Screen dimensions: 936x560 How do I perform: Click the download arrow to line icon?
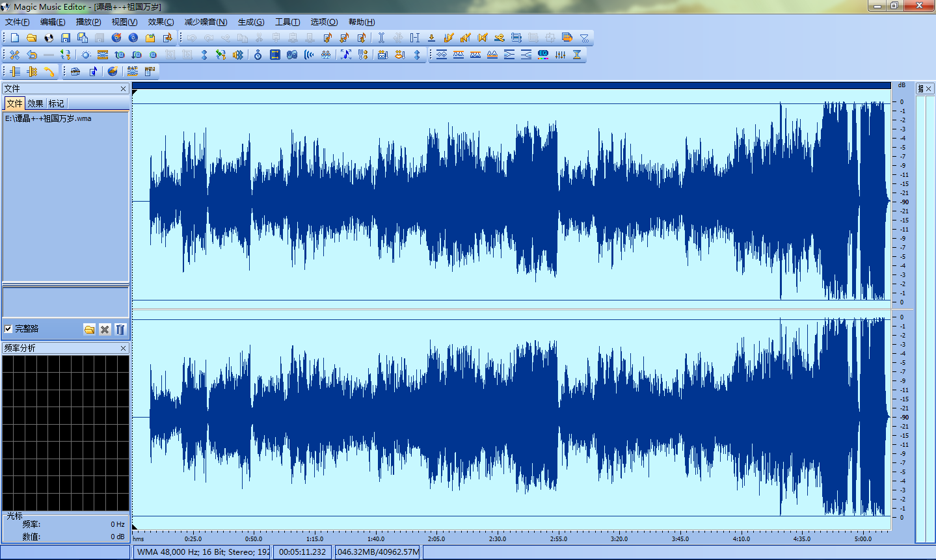pyautogui.click(x=431, y=38)
